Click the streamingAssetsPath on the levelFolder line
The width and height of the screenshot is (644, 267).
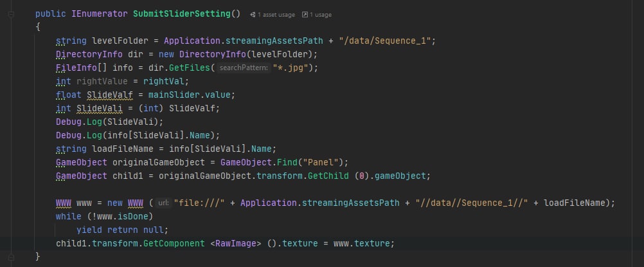(274, 41)
